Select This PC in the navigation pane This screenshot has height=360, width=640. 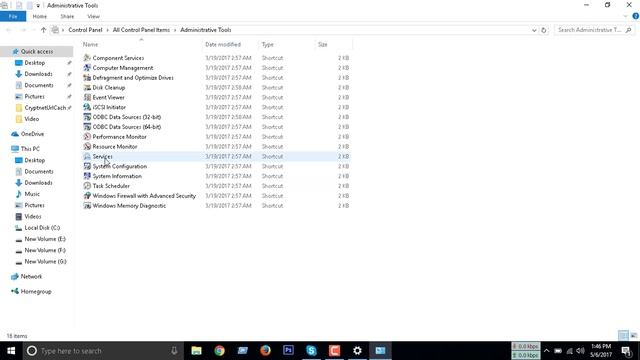point(30,149)
